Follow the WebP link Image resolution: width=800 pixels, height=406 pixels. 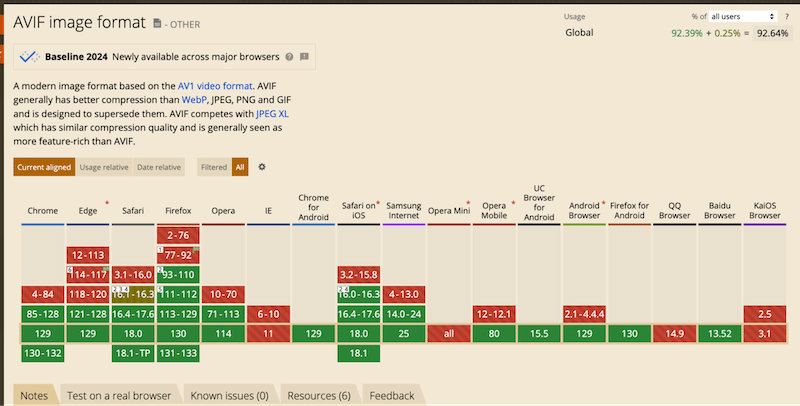click(x=194, y=99)
